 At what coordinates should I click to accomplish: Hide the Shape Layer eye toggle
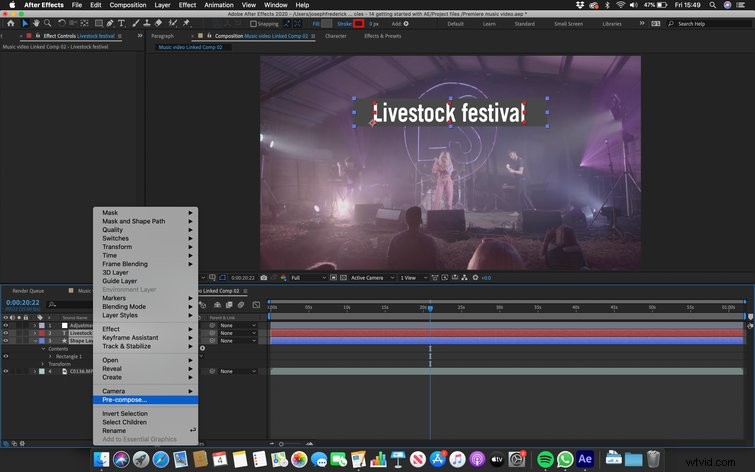(x=6, y=341)
